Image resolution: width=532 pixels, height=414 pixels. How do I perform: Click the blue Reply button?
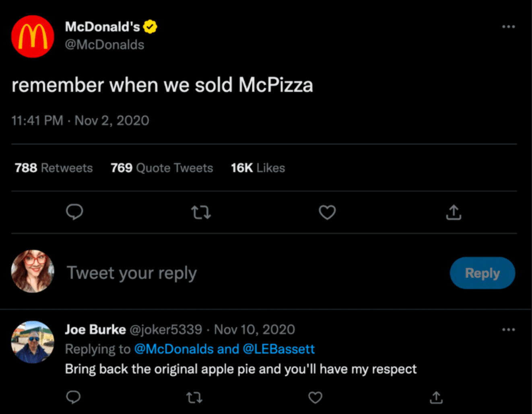[x=482, y=273]
